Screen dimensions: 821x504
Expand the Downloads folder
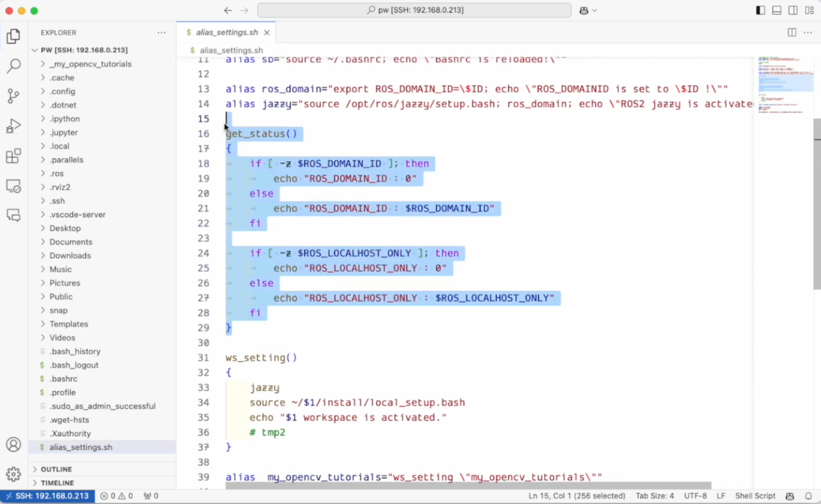click(x=70, y=255)
